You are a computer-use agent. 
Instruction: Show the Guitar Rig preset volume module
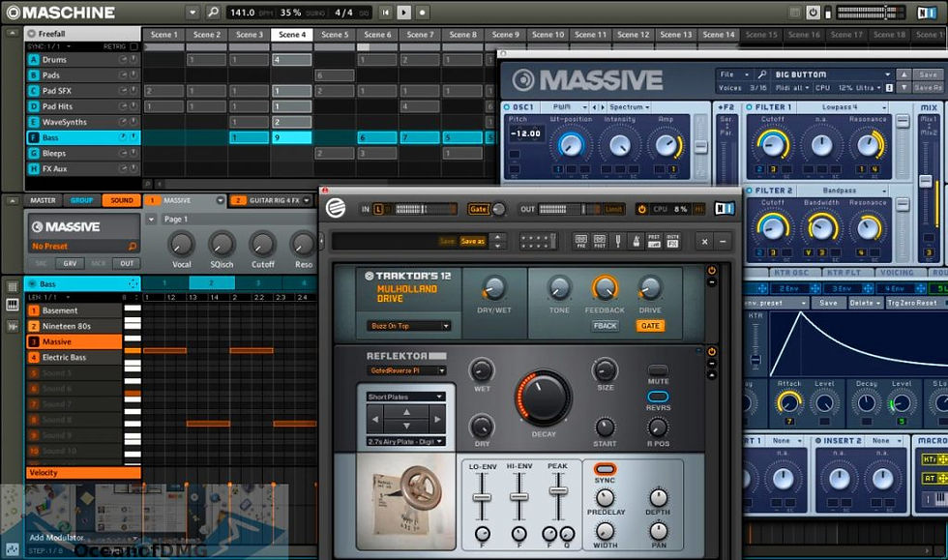point(654,241)
